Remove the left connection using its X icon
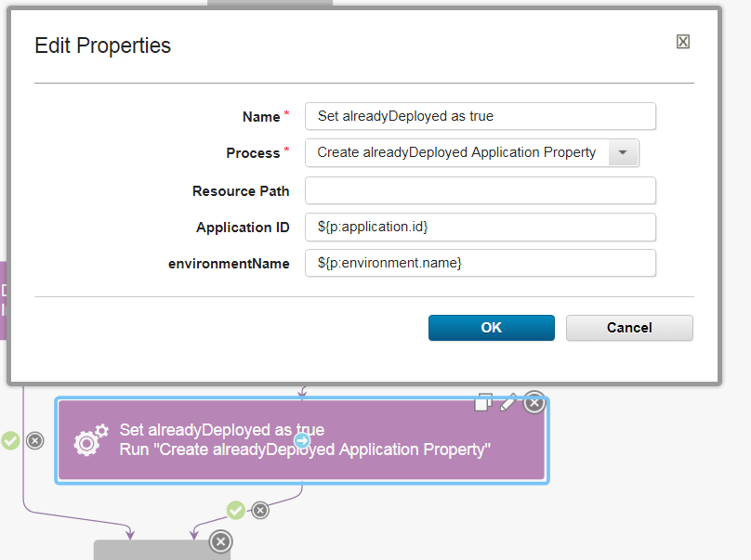 (34, 440)
